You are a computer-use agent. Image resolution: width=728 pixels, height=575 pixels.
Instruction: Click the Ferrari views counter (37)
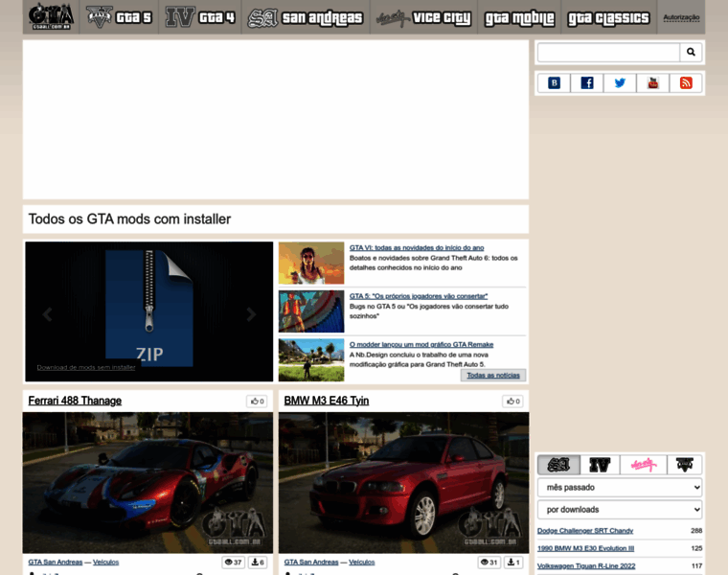[234, 562]
